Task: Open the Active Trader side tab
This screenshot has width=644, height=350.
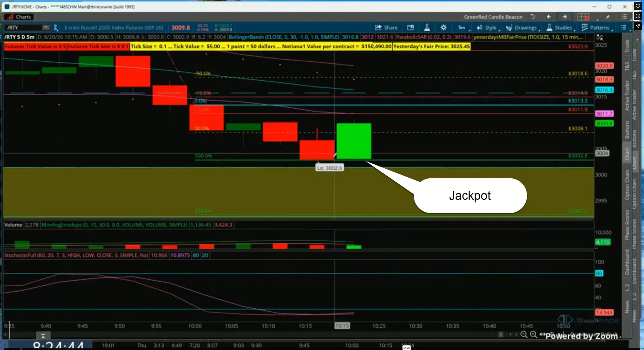Action: click(x=627, y=96)
